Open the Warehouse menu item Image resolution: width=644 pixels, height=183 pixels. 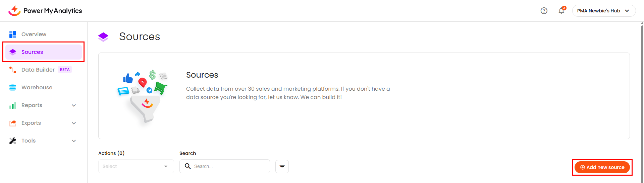[37, 88]
